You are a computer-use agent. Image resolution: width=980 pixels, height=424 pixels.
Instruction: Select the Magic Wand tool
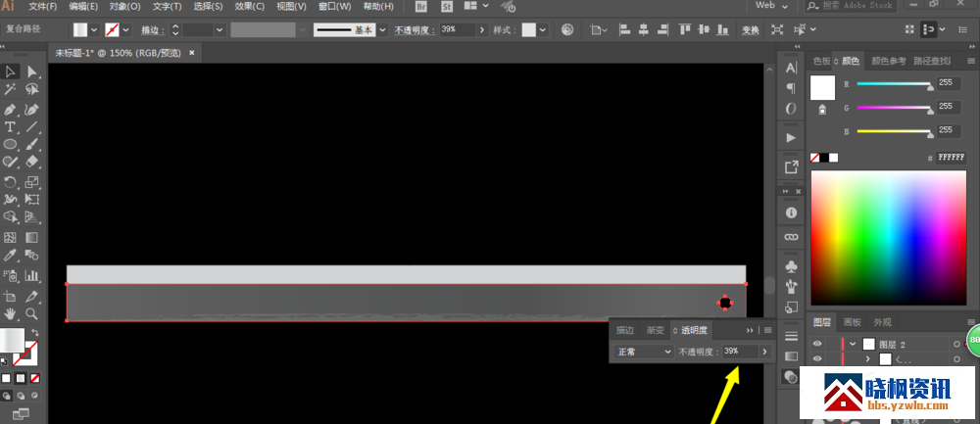[11, 90]
